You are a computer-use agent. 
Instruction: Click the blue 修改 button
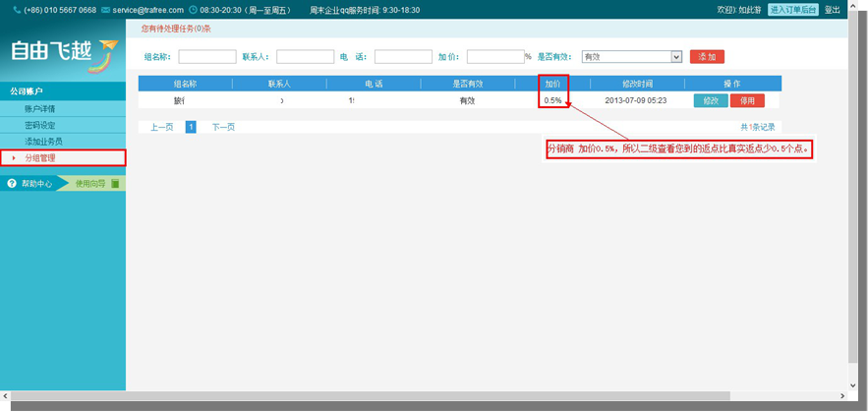711,100
